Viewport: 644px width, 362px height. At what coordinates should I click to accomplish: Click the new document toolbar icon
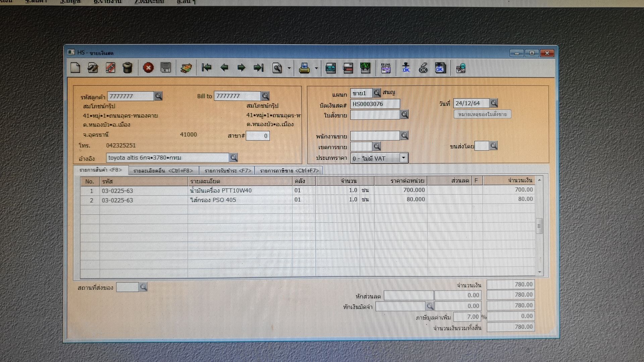[75, 68]
